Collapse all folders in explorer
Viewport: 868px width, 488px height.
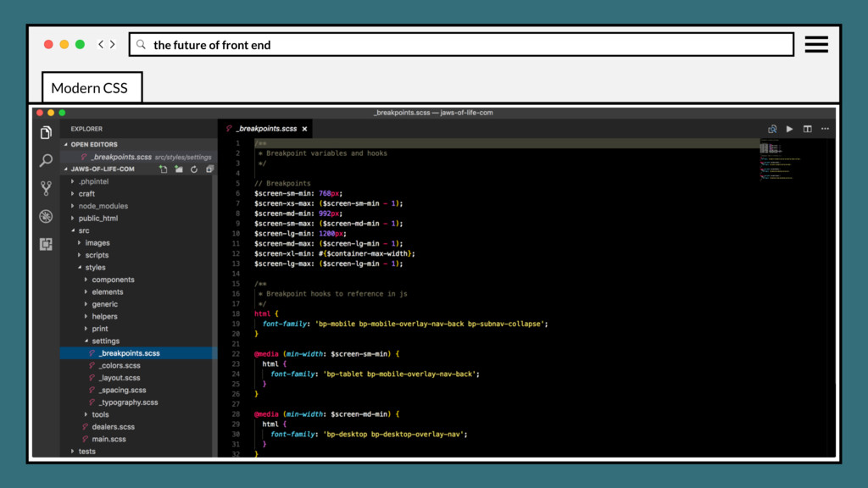tap(209, 169)
